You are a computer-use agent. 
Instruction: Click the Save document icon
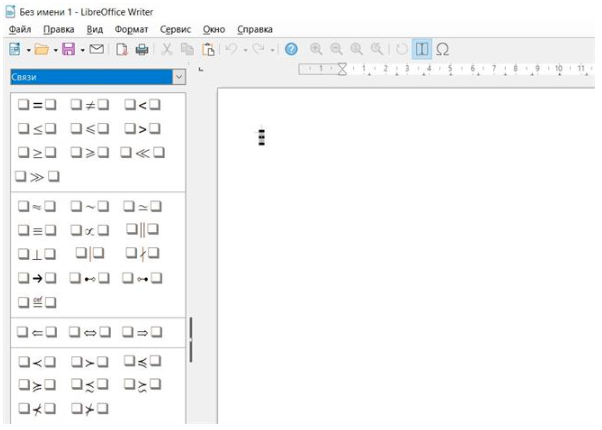[x=68, y=49]
